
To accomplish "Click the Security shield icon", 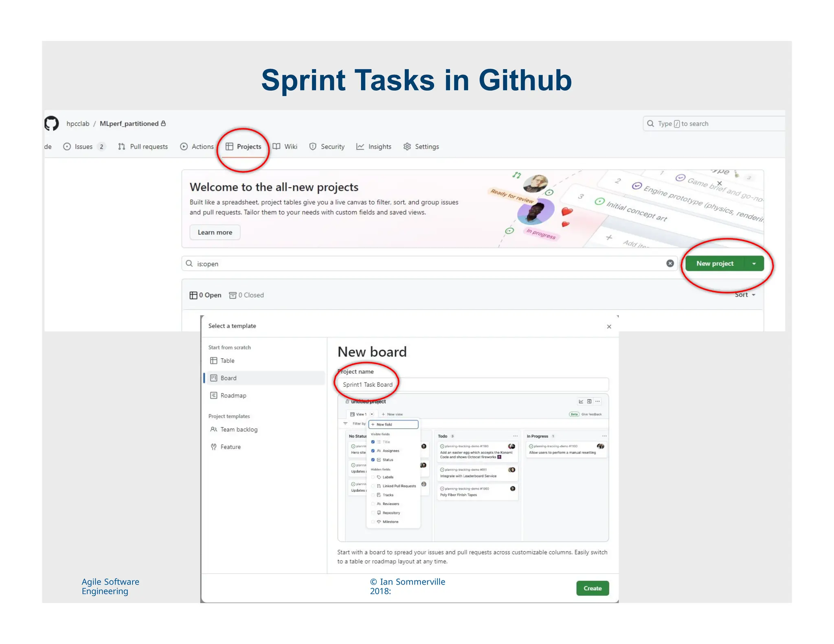I will point(313,147).
